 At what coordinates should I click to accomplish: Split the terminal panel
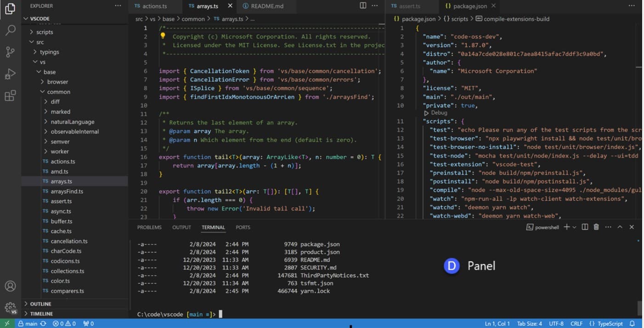pyautogui.click(x=585, y=227)
